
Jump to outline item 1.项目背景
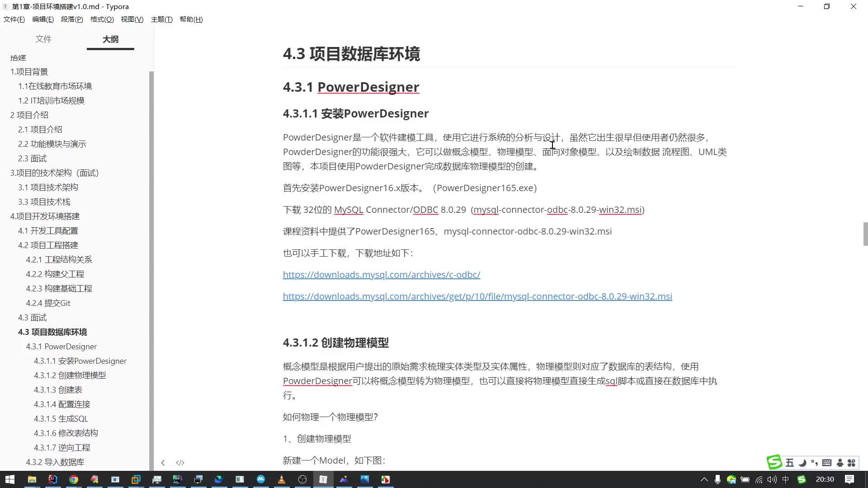(x=29, y=72)
